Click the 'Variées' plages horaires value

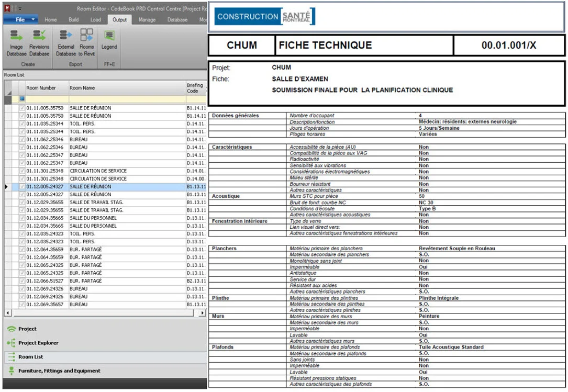(428, 134)
